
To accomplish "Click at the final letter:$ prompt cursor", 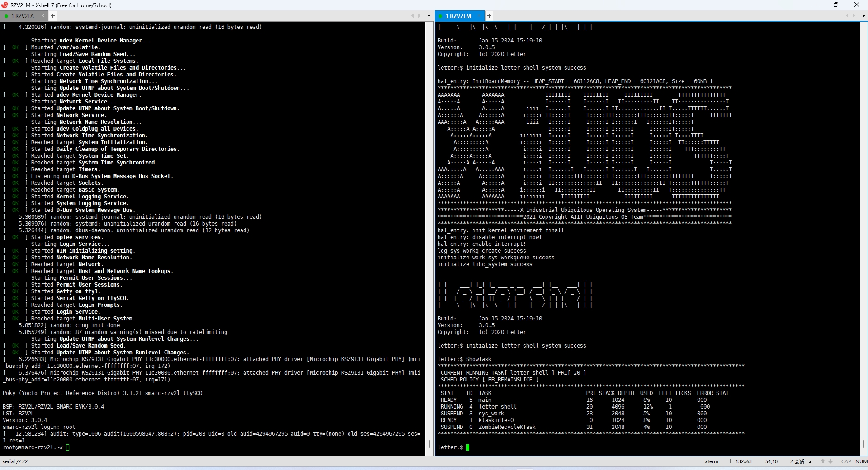I will coord(468,447).
